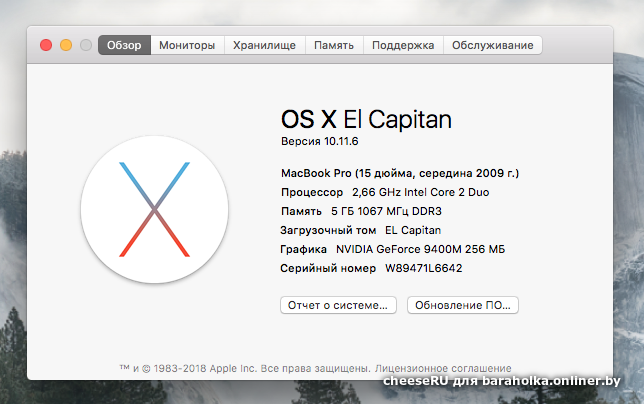Click the OS X El Capitan title
Screen dimensions: 644x404
[366, 119]
